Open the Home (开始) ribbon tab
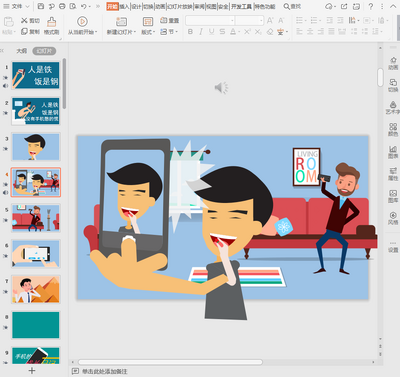The height and width of the screenshot is (377, 400). pyautogui.click(x=113, y=6)
